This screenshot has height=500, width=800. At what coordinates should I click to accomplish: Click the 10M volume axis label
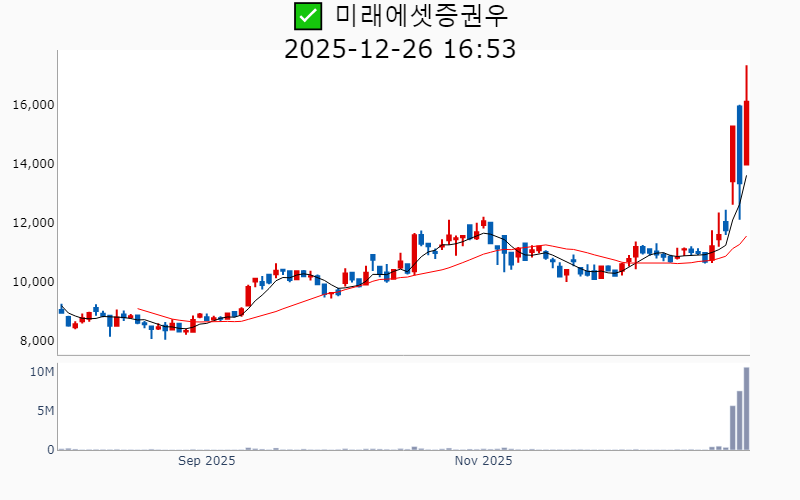click(42, 372)
